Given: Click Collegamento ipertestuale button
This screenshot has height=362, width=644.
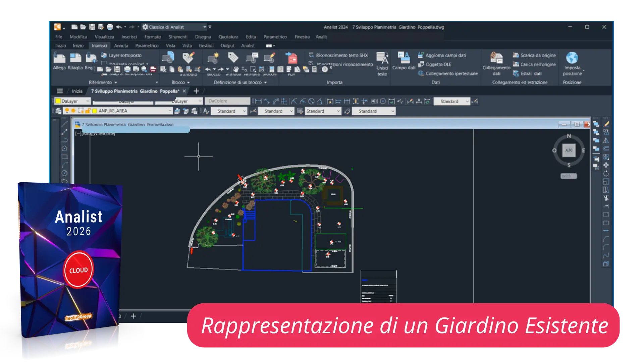Looking at the screenshot, I should (x=451, y=73).
